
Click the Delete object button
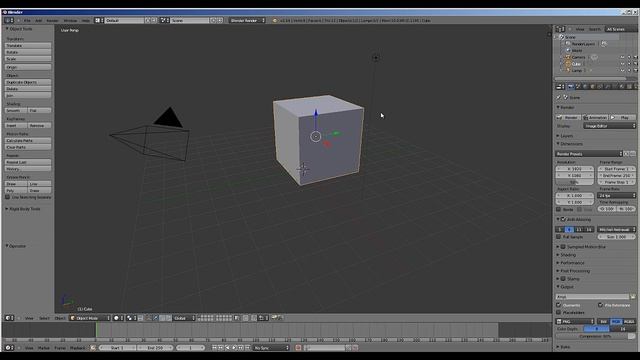[28, 89]
